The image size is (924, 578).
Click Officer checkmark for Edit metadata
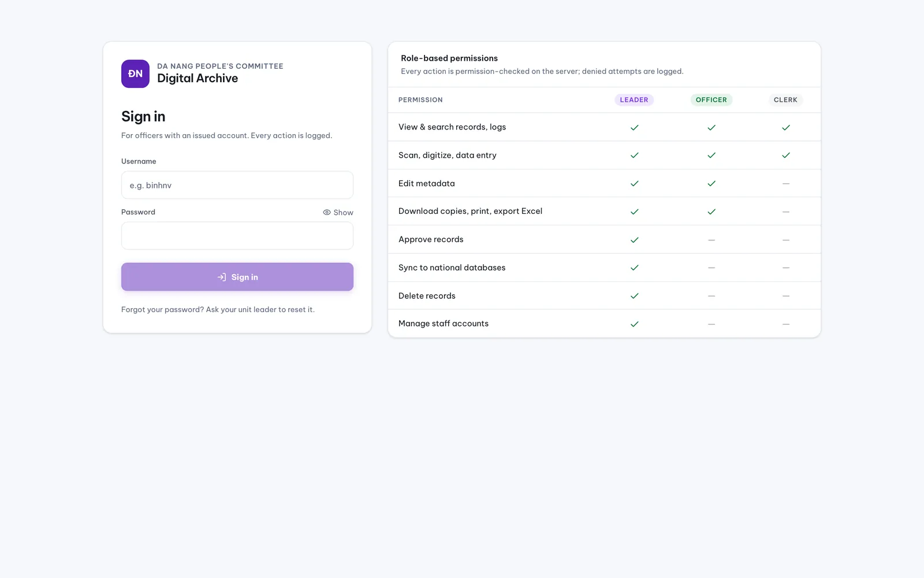pyautogui.click(x=711, y=183)
